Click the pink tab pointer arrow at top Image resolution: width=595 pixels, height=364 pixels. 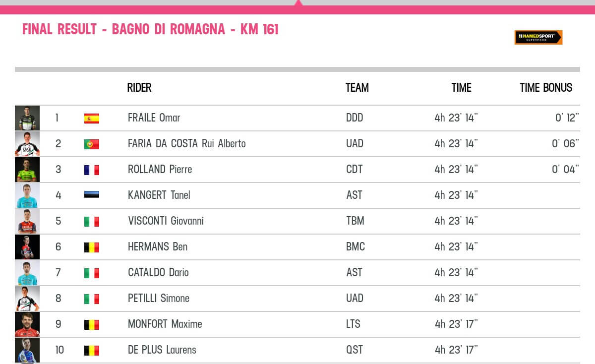[x=298, y=3]
